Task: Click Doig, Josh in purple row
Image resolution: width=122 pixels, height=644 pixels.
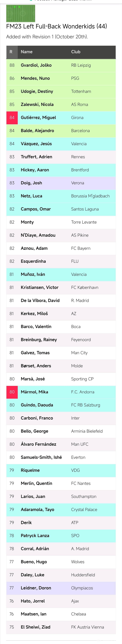Action: pyautogui.click(x=31, y=183)
